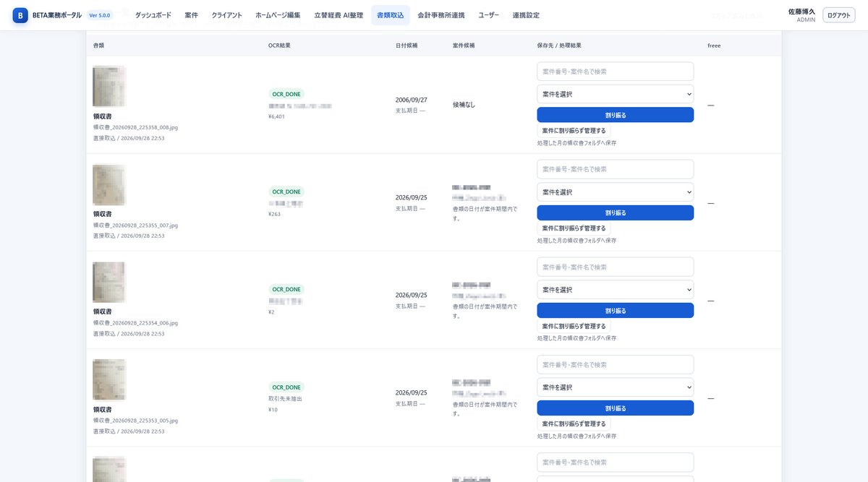The width and height of the screenshot is (868, 482).
Task: Open the クライアント nav tab
Action: (x=226, y=15)
